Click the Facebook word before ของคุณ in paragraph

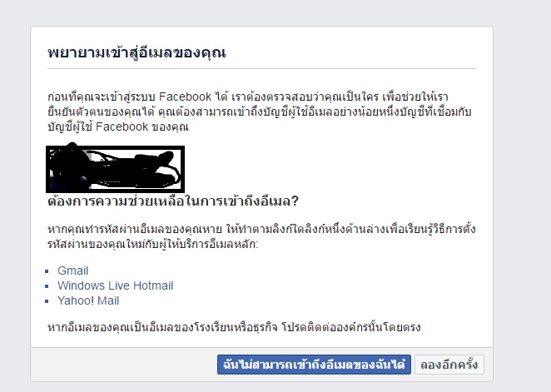[x=122, y=127]
